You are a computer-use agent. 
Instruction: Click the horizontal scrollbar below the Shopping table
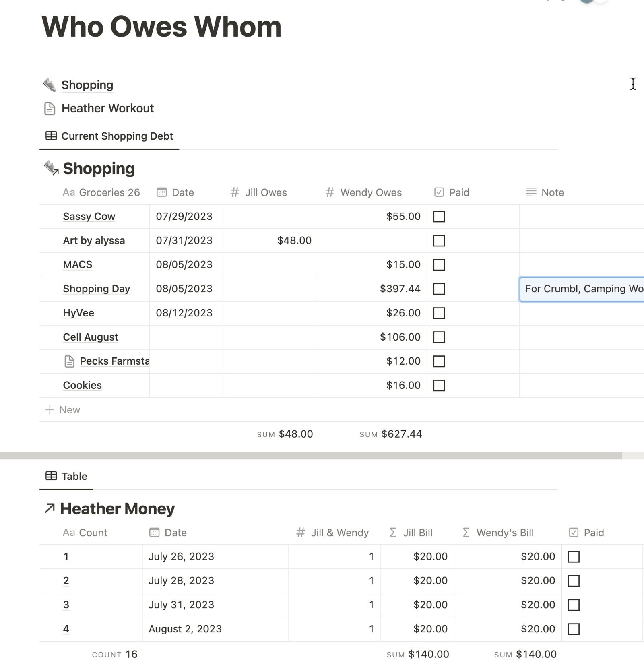[x=310, y=456]
